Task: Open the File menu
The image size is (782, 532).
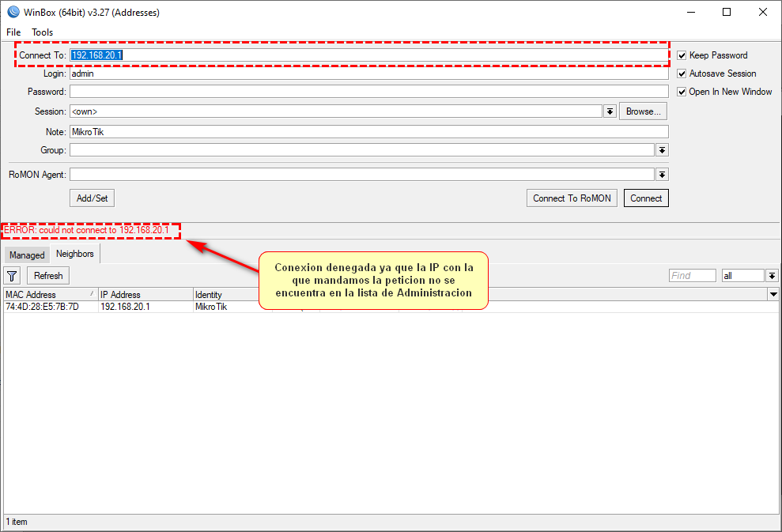Action: pyautogui.click(x=13, y=32)
